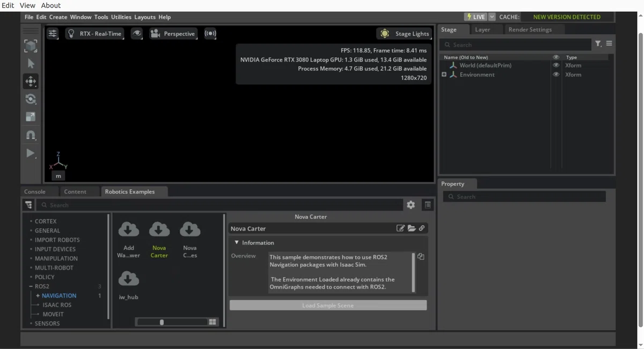
Task: Choose the Rotate tool
Action: (x=31, y=99)
